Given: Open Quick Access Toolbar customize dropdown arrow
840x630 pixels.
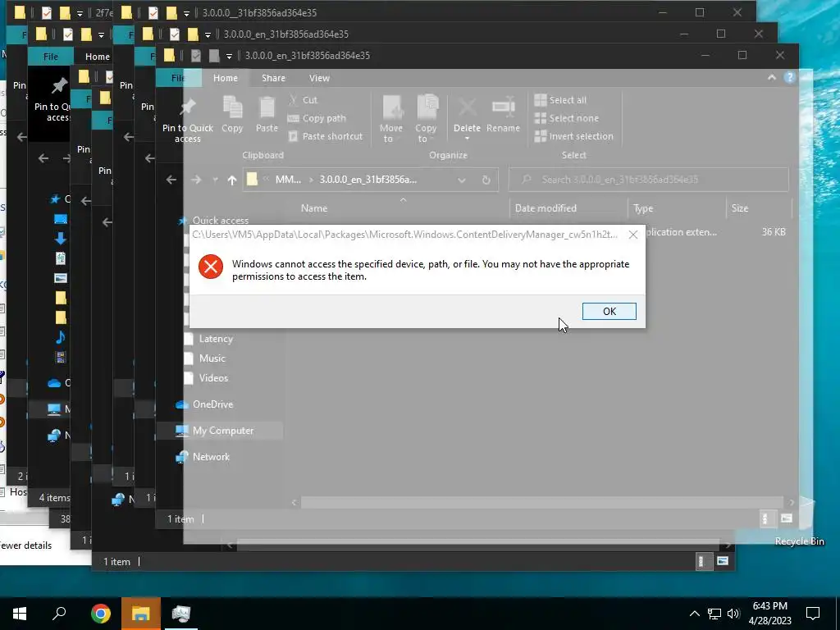Looking at the screenshot, I should pyautogui.click(x=229, y=56).
